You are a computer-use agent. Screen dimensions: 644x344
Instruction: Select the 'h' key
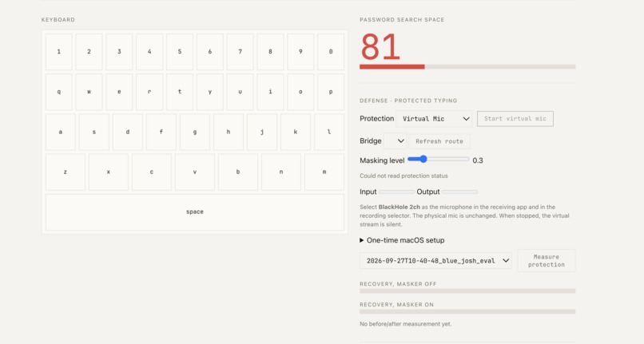[x=229, y=132]
